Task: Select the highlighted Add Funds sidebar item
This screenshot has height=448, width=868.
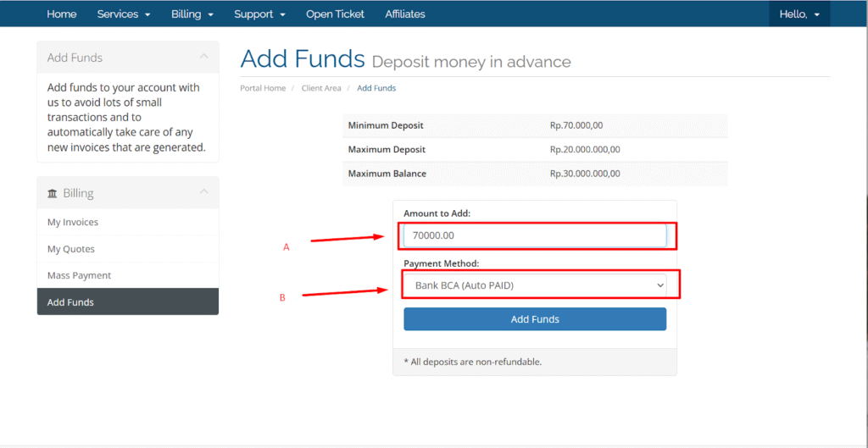Action: pos(128,302)
